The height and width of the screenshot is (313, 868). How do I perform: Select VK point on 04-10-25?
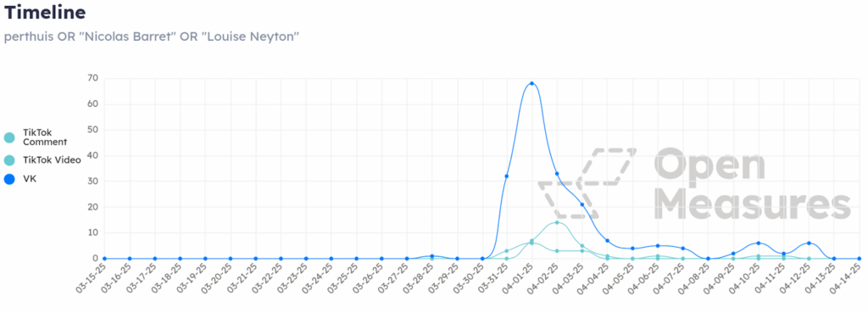(x=759, y=243)
